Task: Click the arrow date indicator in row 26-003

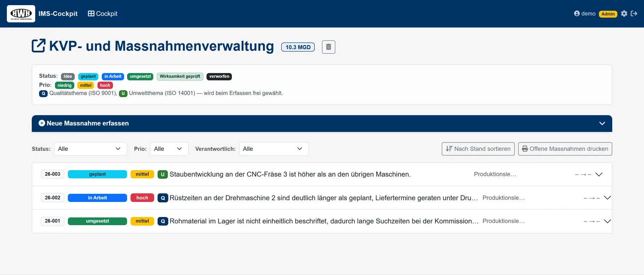Action: [x=583, y=174]
